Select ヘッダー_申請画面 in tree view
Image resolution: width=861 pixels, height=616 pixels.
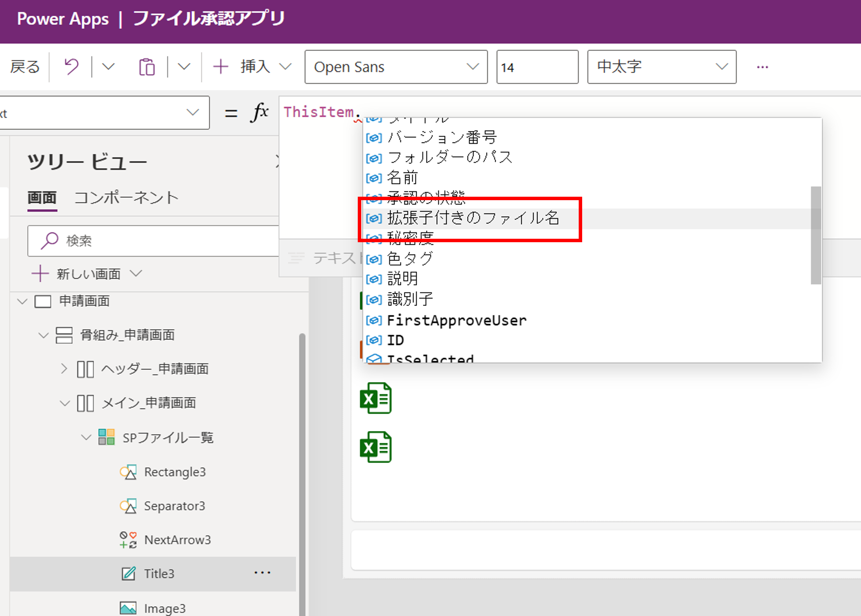155,369
